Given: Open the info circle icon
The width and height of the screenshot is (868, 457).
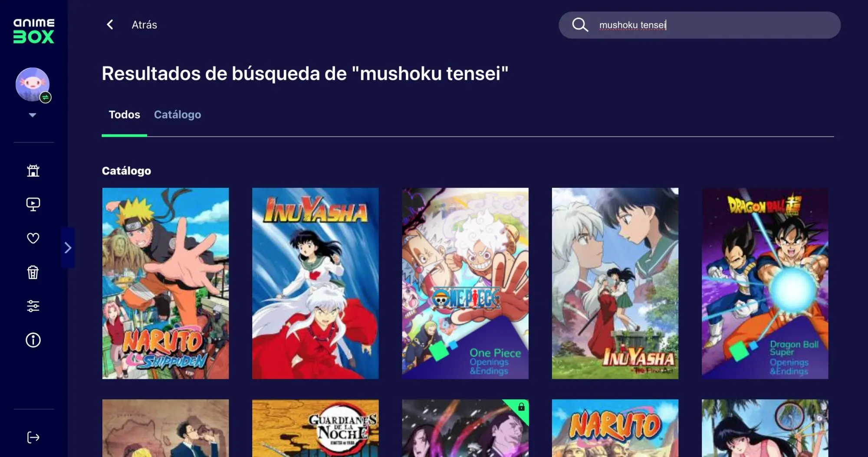Looking at the screenshot, I should tap(33, 340).
